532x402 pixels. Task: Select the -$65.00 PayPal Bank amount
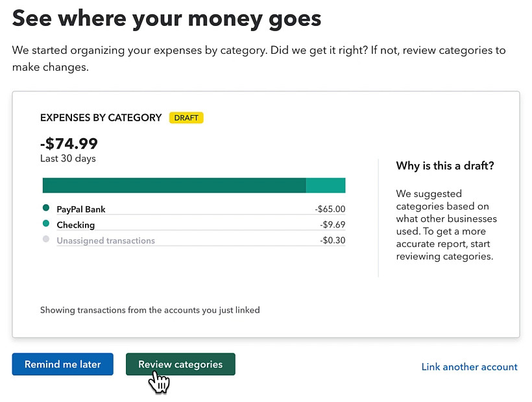[x=330, y=209]
